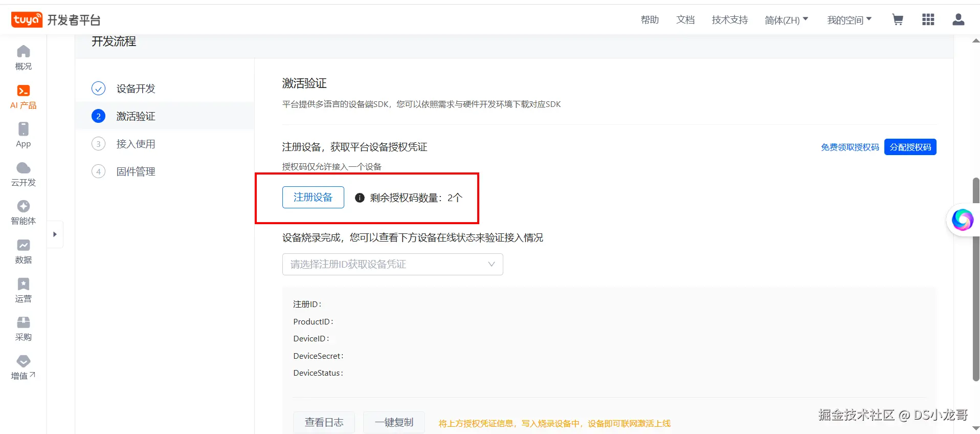
Task: Click the 分配授权码 button
Action: click(910, 147)
